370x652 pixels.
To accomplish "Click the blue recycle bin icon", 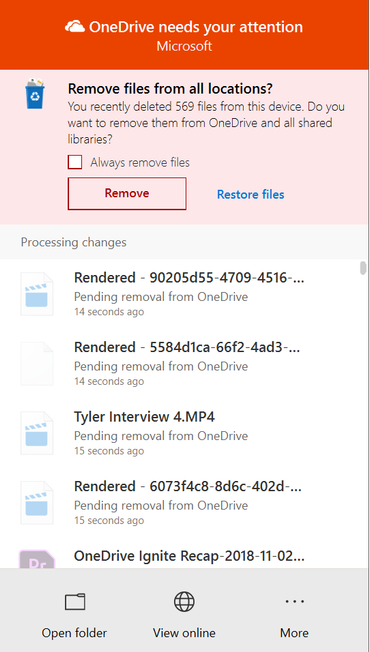I will pos(35,94).
